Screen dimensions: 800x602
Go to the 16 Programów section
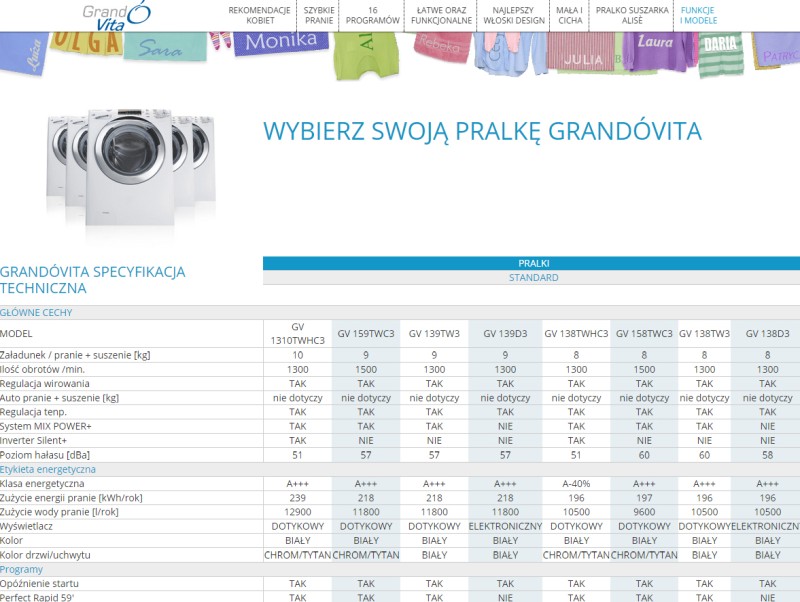pos(372,15)
